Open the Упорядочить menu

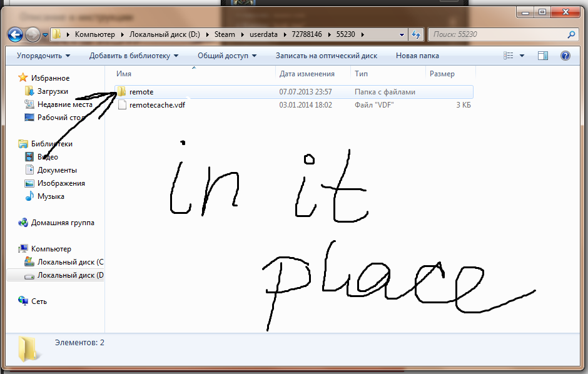pyautogui.click(x=43, y=56)
